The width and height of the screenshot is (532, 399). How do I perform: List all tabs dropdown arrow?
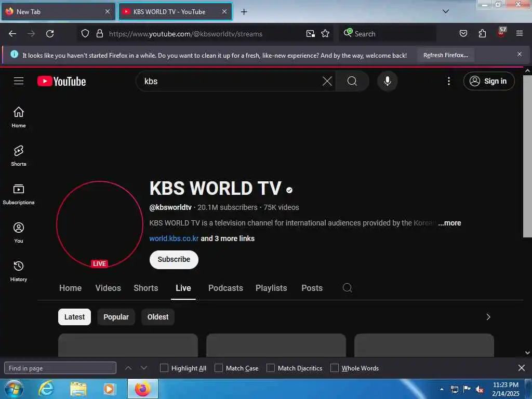446,11
